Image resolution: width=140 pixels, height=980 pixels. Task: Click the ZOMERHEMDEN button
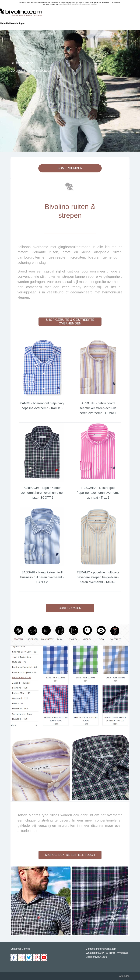tap(70, 168)
